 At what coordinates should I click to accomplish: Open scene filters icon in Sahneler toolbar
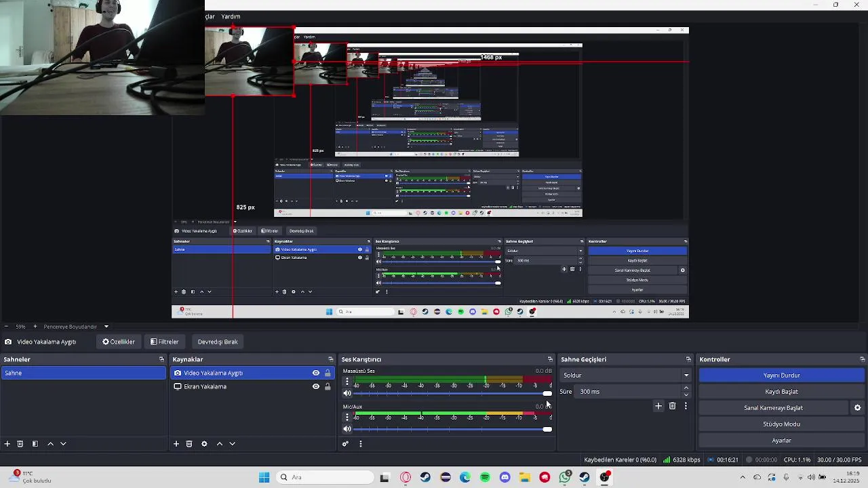coord(35,444)
